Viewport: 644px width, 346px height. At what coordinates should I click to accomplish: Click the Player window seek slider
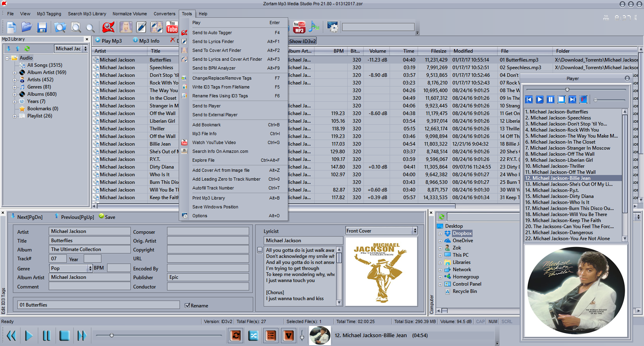coord(576,89)
